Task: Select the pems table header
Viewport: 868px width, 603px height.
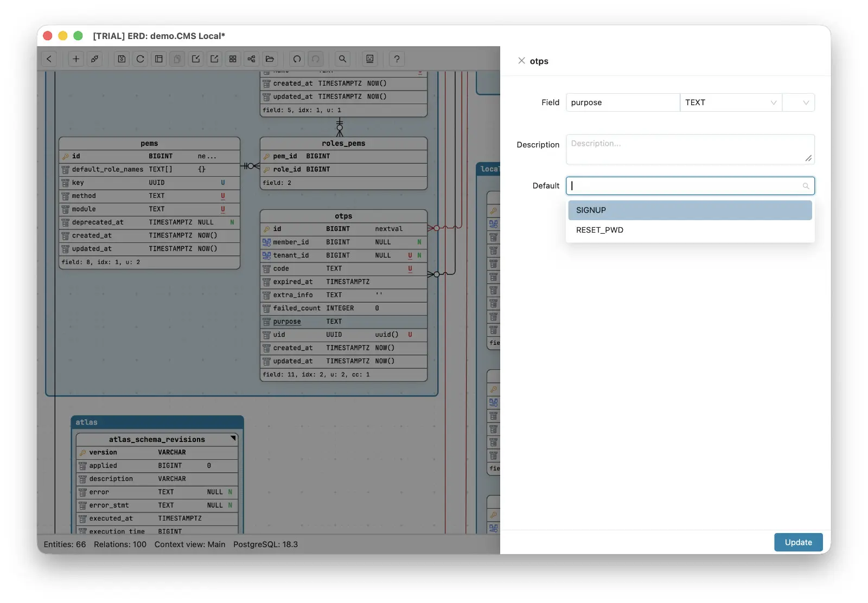Action: coord(149,143)
